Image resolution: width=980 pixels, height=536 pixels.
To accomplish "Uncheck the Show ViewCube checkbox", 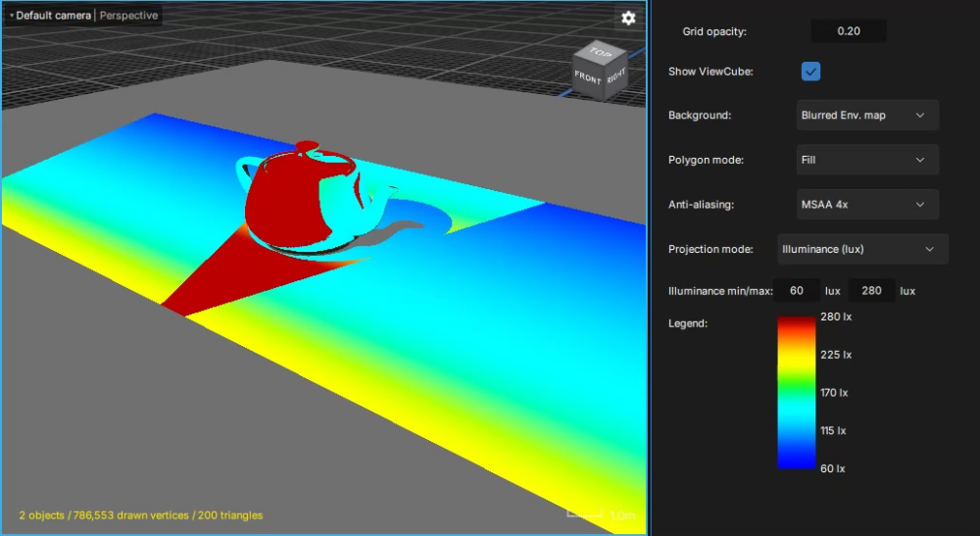I will click(x=810, y=72).
